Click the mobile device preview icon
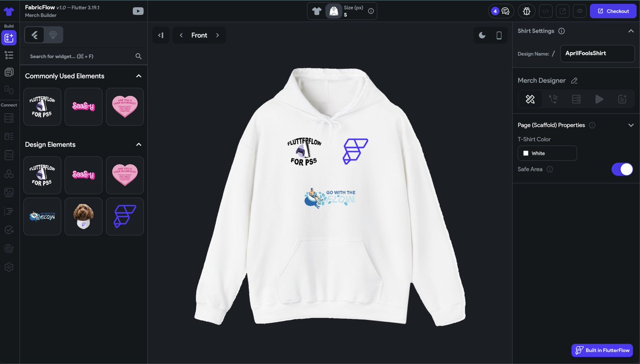 point(498,35)
